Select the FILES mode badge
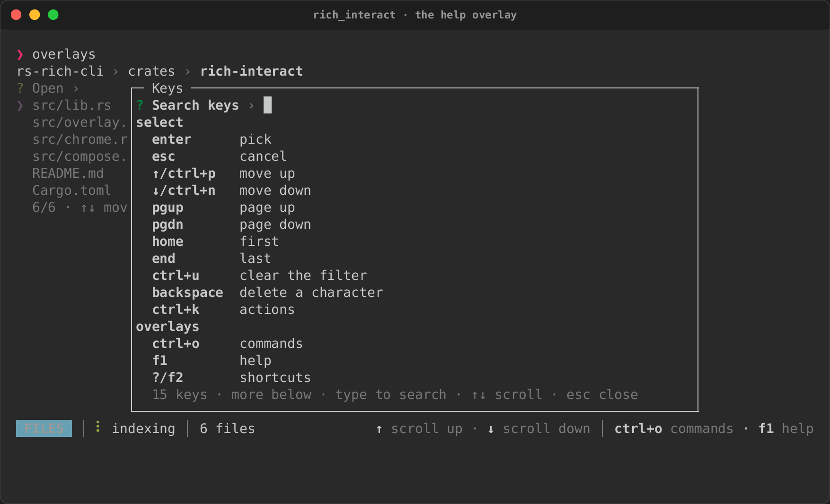The height and width of the screenshot is (504, 830). 44,428
